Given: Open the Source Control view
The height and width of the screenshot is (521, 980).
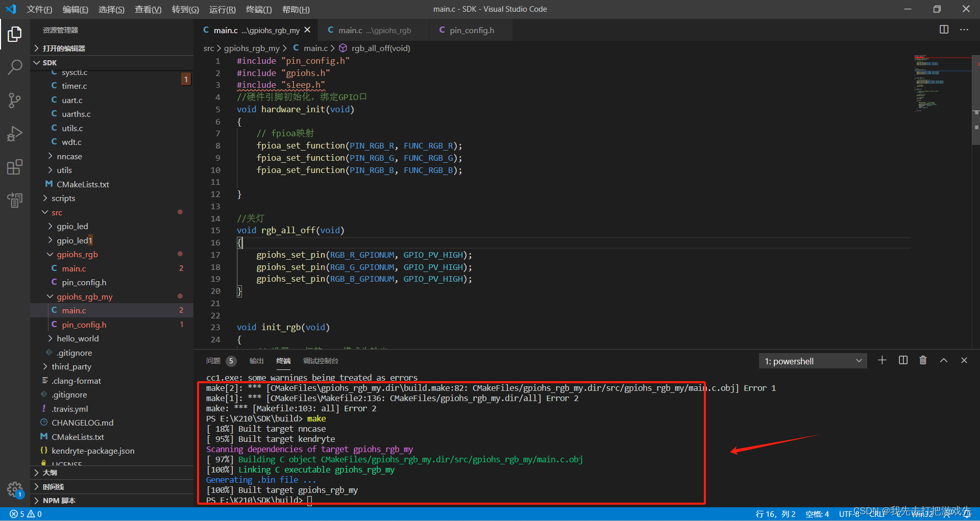Looking at the screenshot, I should point(15,101).
